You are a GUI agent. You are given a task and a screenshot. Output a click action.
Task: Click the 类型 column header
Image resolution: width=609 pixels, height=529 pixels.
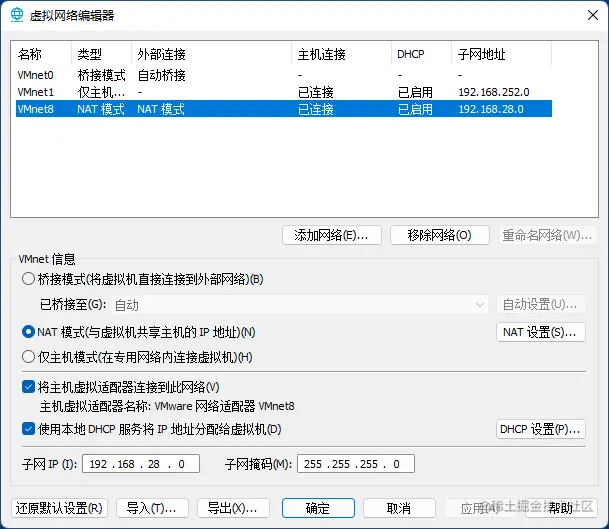click(102, 54)
